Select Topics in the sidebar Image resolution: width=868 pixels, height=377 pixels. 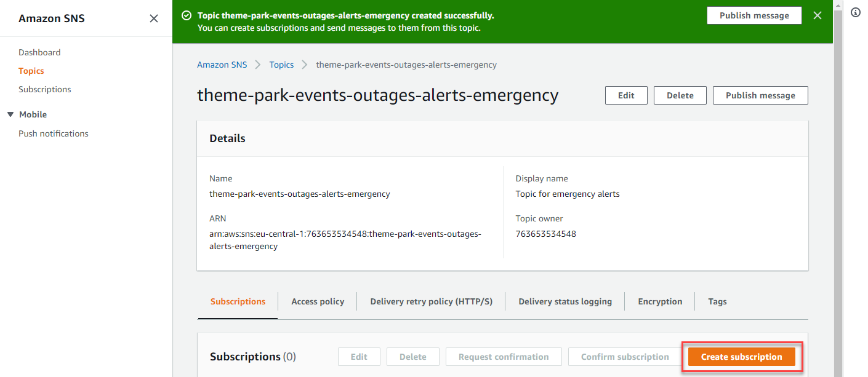point(31,71)
